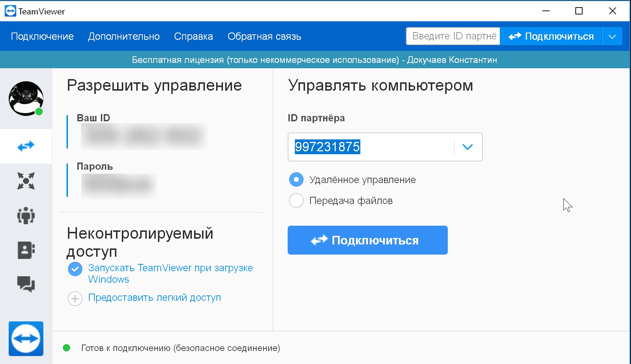Click the Введите ID партнёра top field

click(x=453, y=36)
